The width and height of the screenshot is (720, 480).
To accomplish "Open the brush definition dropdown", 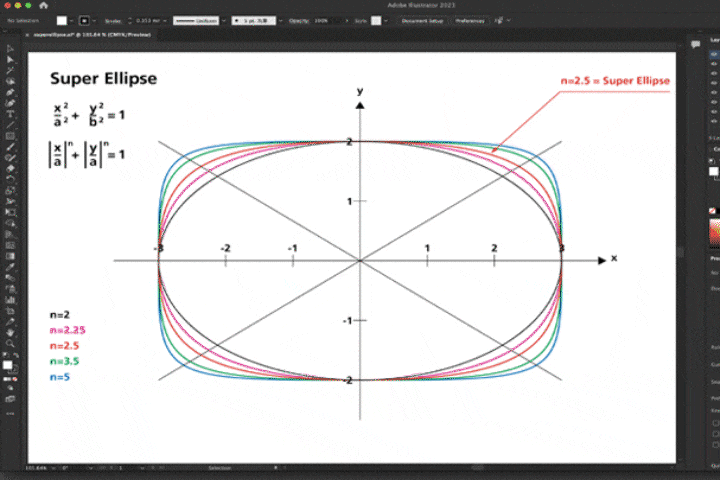I will 281,21.
